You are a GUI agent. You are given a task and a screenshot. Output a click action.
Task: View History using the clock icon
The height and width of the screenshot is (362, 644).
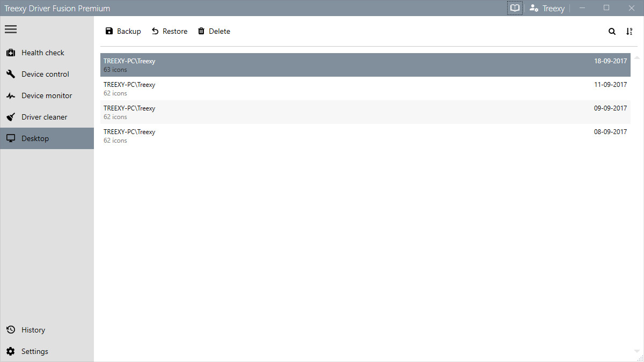(11, 330)
